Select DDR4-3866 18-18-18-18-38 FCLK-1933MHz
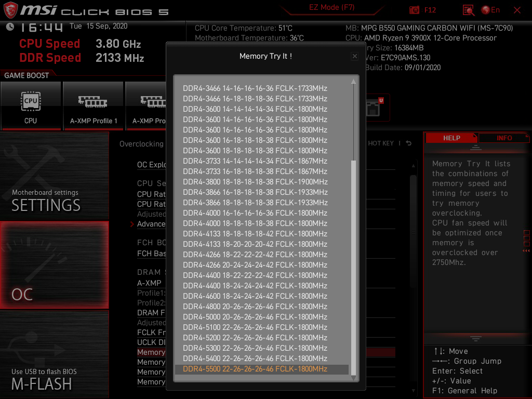Viewport: 532px width, 399px height. point(255,203)
